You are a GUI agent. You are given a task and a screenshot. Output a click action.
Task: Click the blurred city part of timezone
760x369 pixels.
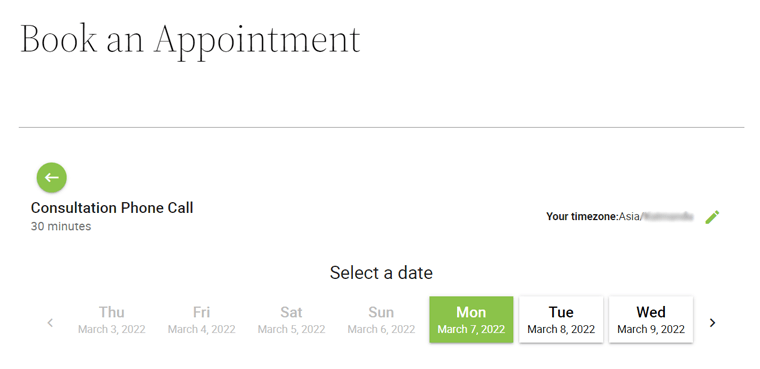(668, 217)
